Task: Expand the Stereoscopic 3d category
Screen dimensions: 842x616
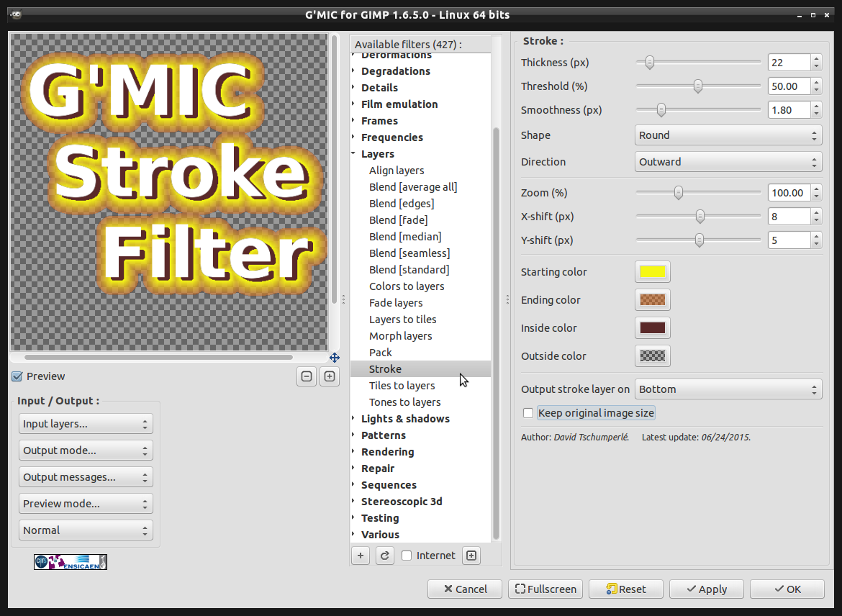Action: coord(353,501)
